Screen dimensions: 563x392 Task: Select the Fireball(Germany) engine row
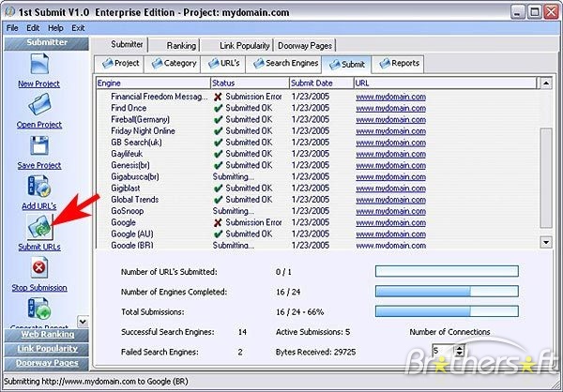318,119
